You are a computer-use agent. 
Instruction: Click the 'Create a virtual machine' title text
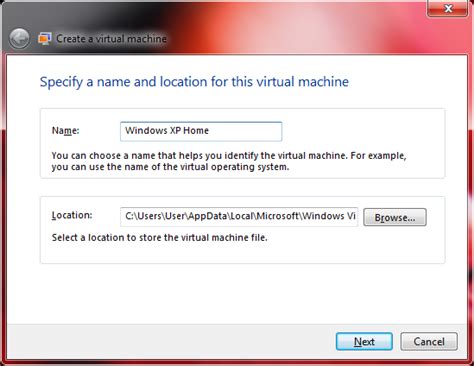tap(111, 39)
